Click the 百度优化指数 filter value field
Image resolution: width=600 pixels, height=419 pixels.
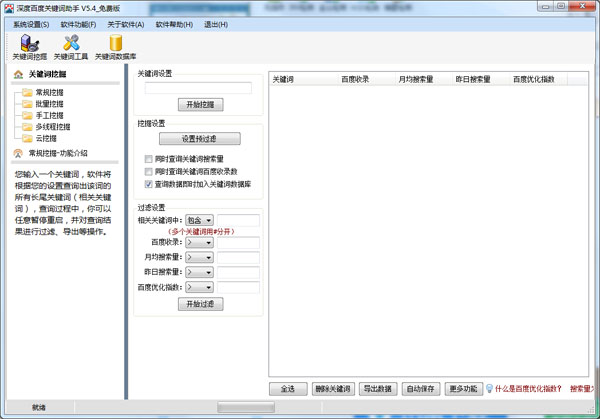point(238,287)
